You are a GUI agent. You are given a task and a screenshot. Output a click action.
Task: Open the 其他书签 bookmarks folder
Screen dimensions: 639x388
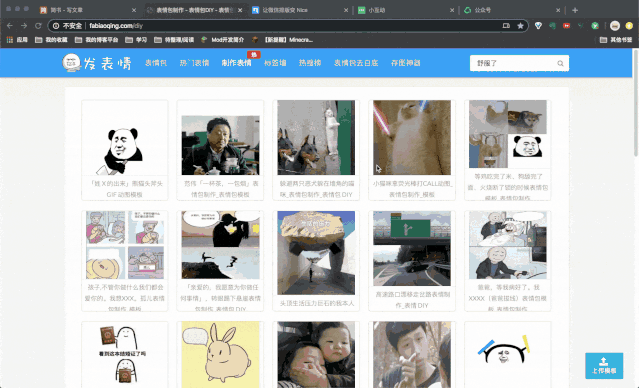click(616, 40)
